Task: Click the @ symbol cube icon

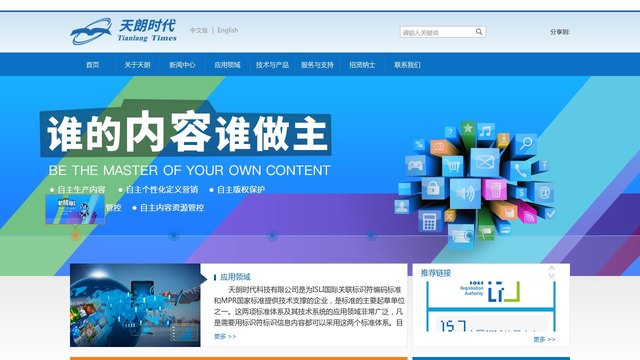Action: point(544,192)
